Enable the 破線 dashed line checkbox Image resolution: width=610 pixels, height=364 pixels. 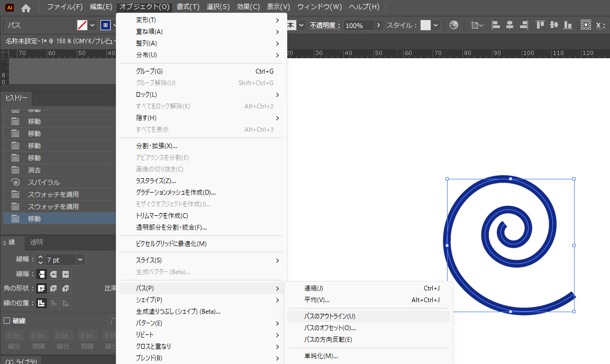[7, 321]
